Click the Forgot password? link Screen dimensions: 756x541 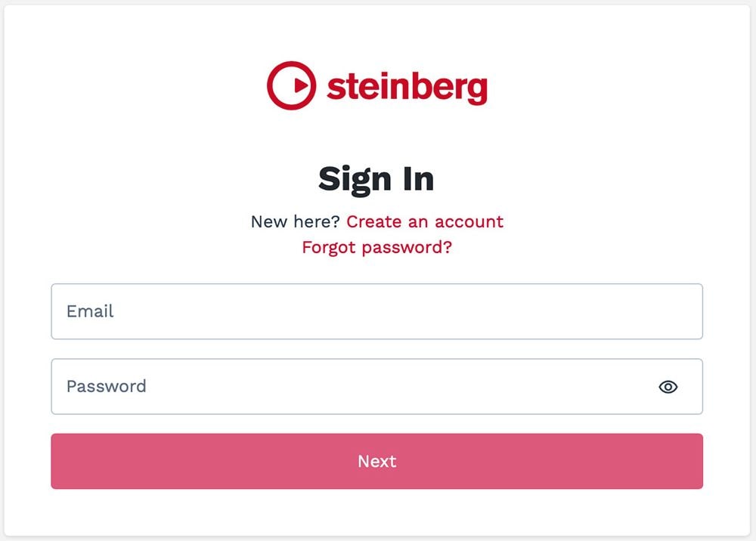click(x=376, y=247)
